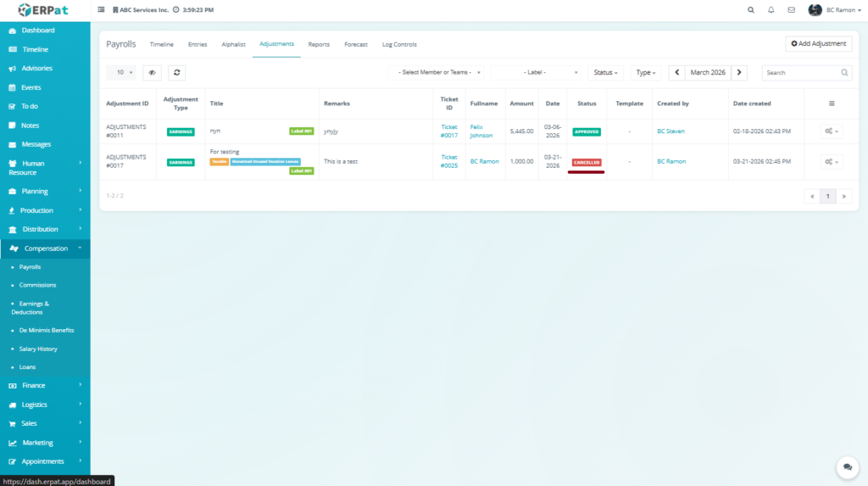Click the refresh table icon

177,73
